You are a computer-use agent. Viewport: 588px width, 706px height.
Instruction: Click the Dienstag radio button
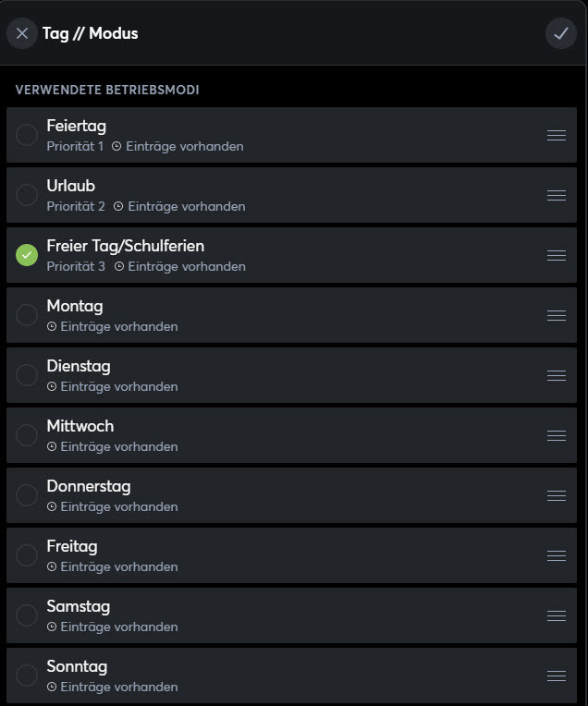point(27,375)
